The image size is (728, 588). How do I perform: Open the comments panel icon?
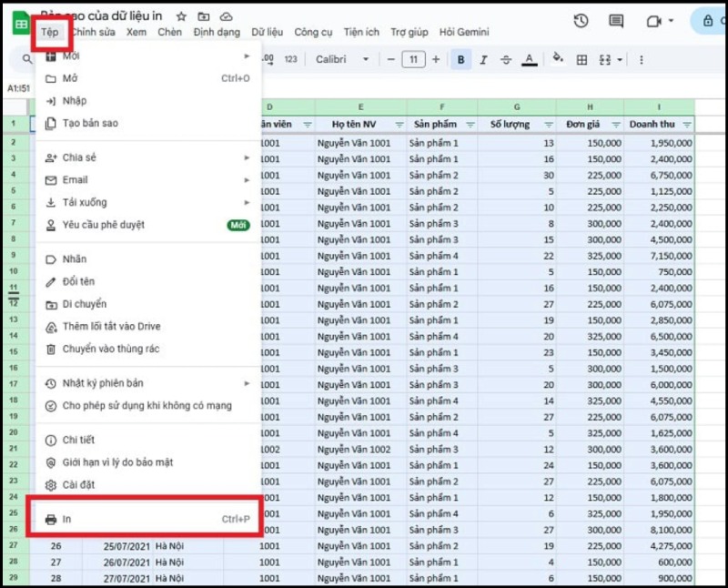coord(616,21)
